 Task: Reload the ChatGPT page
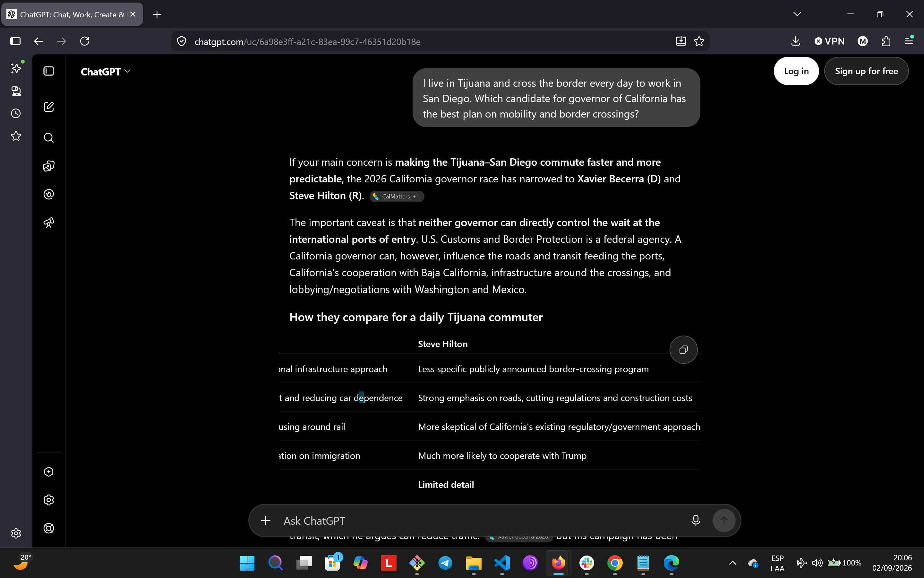[x=85, y=41]
